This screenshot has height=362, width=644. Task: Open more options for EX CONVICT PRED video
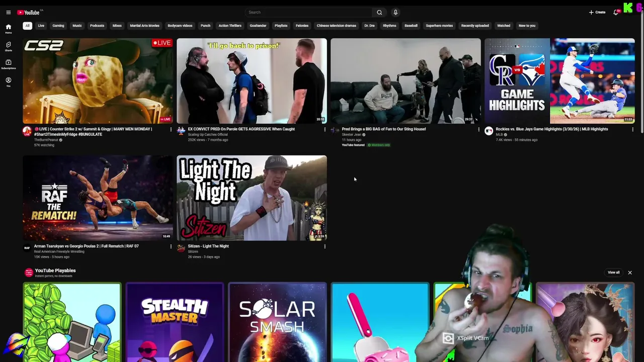click(325, 129)
